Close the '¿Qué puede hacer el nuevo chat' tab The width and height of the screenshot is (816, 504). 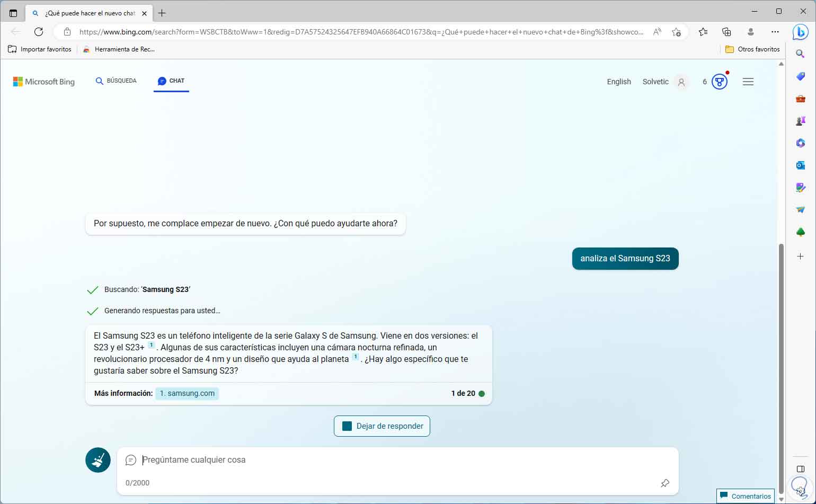144,13
